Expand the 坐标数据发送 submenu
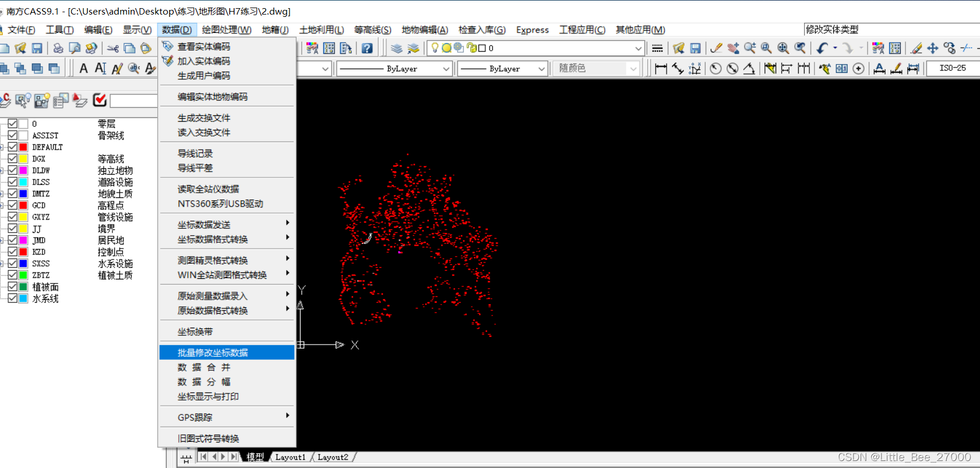Image resolution: width=980 pixels, height=468 pixels. click(x=227, y=225)
